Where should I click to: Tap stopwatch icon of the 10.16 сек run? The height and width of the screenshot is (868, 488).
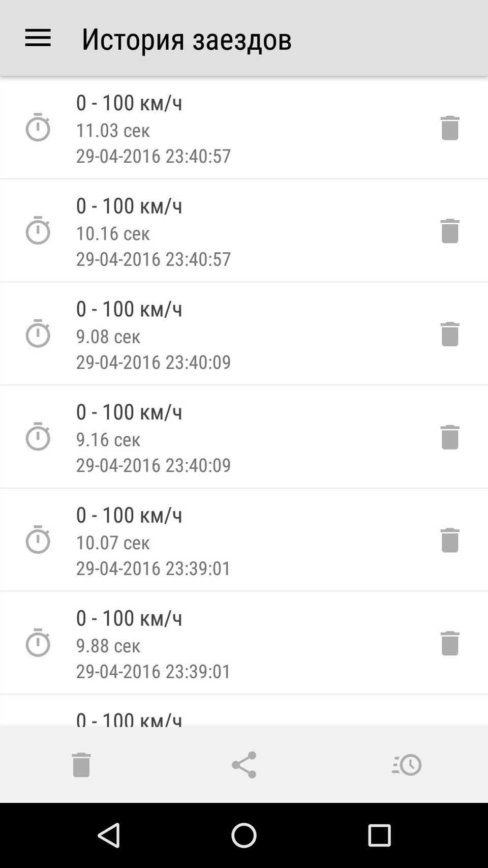click(x=38, y=230)
